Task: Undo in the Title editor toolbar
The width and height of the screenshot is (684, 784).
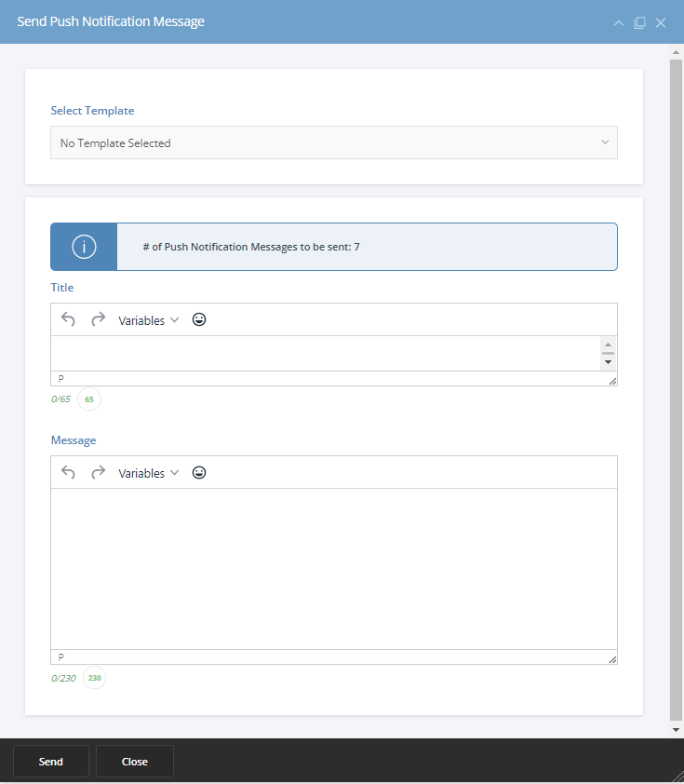Action: click(68, 319)
